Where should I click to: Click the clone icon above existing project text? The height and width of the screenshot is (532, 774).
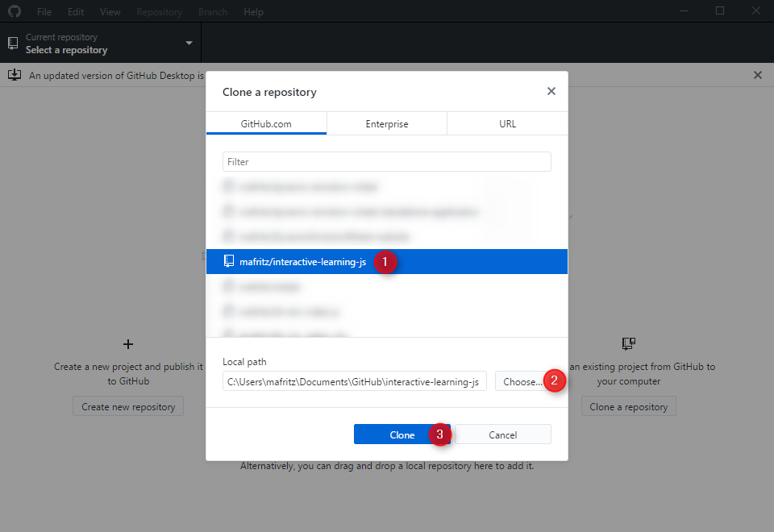pos(629,343)
